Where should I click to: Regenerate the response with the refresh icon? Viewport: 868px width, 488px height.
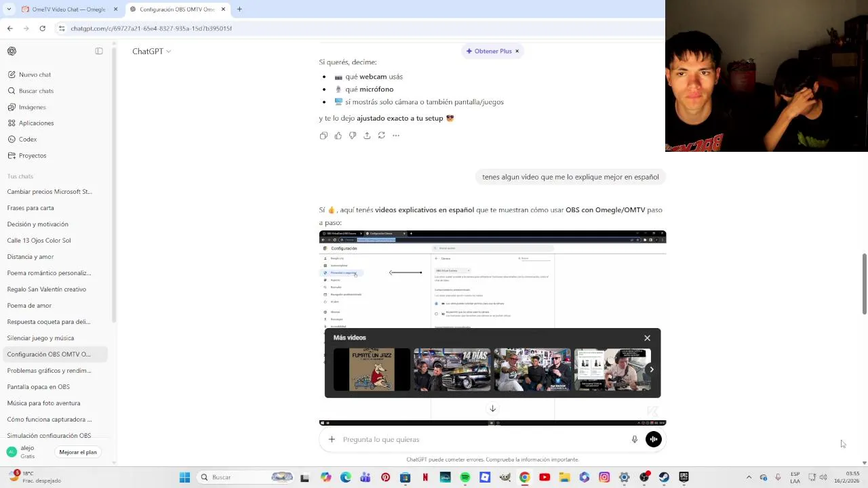(381, 136)
